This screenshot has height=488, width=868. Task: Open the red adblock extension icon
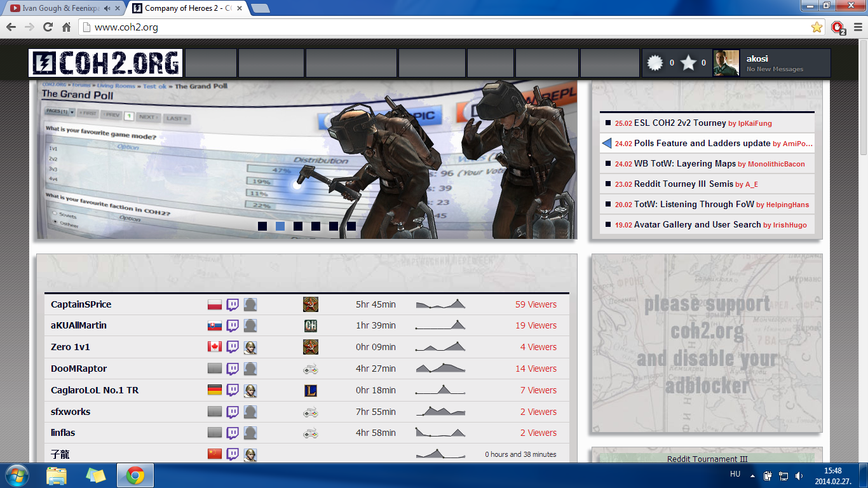coord(837,27)
